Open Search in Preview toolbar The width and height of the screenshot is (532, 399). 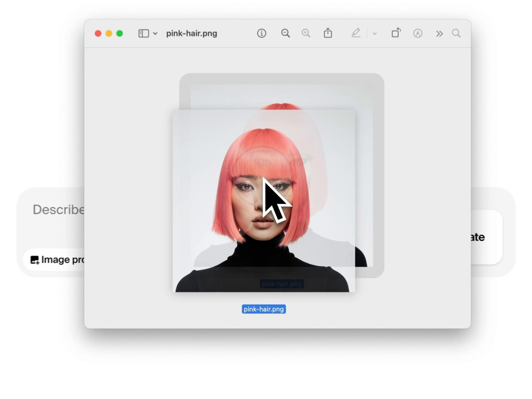click(x=456, y=33)
